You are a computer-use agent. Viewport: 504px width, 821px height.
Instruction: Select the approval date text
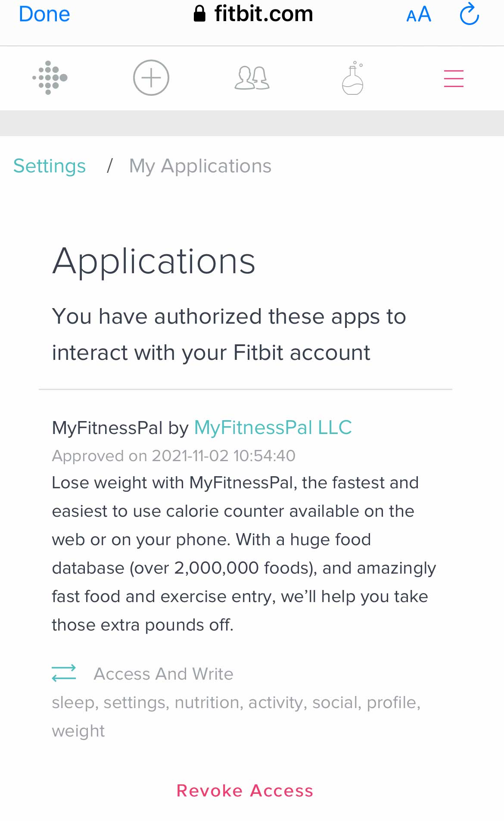[x=174, y=456]
